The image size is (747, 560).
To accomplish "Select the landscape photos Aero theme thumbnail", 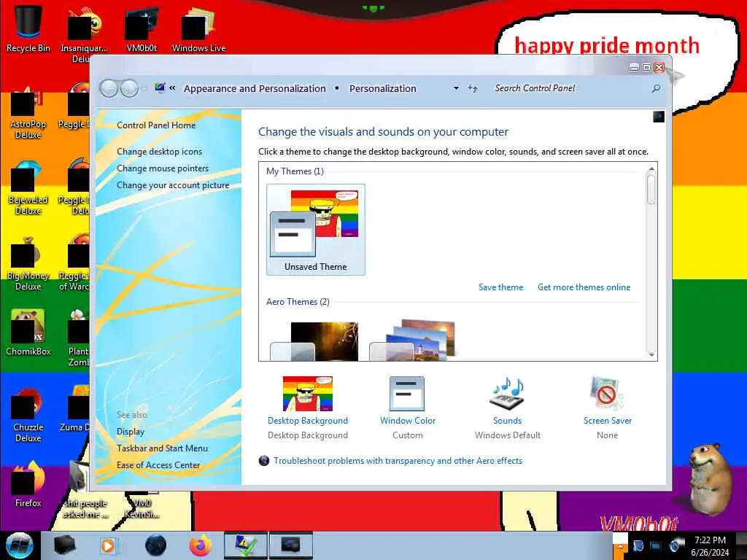I will (x=413, y=341).
